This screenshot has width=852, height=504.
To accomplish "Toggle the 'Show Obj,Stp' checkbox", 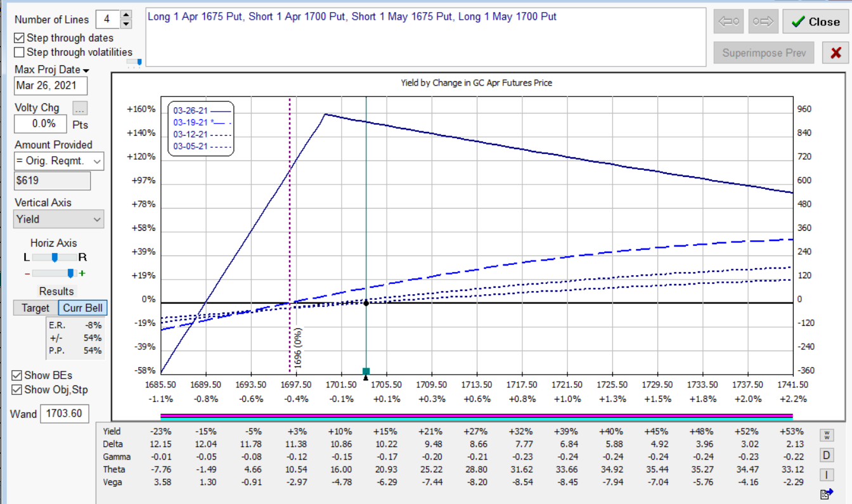I will 17,389.
